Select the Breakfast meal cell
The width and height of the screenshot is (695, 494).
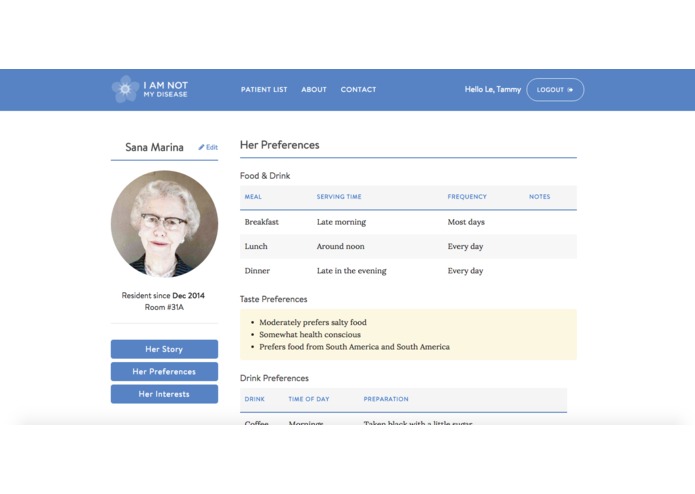262,222
